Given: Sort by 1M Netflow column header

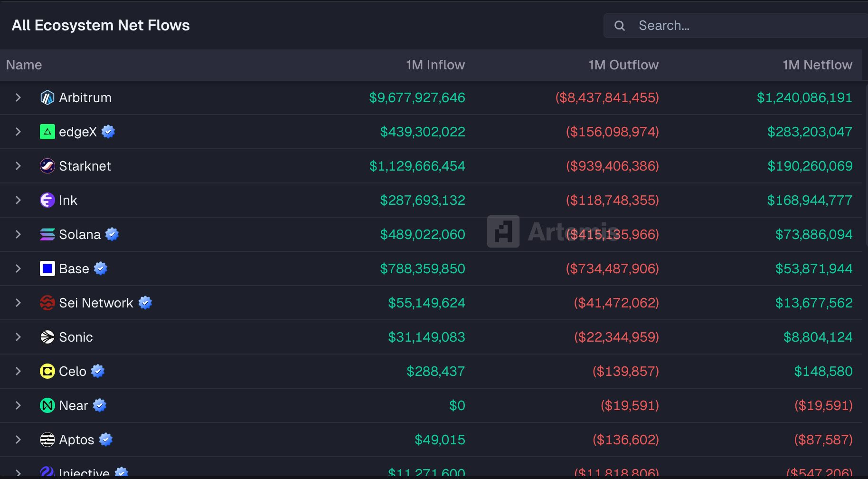Looking at the screenshot, I should pyautogui.click(x=817, y=65).
